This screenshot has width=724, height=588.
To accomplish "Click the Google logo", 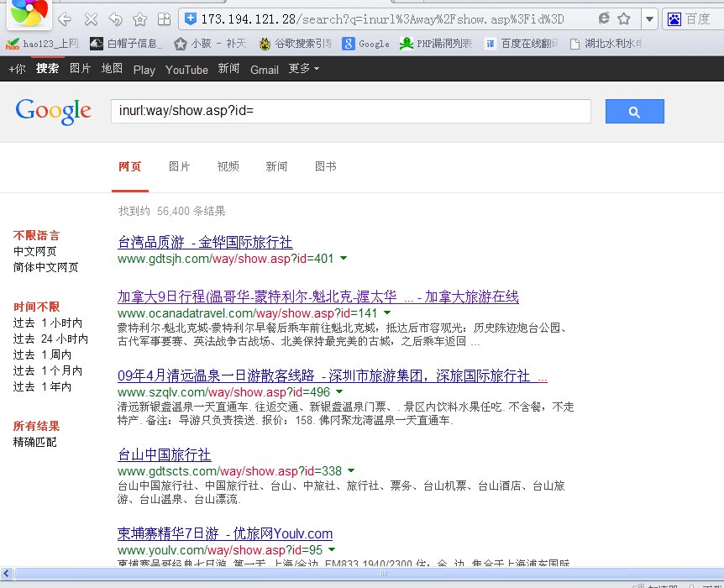I will pos(53,112).
